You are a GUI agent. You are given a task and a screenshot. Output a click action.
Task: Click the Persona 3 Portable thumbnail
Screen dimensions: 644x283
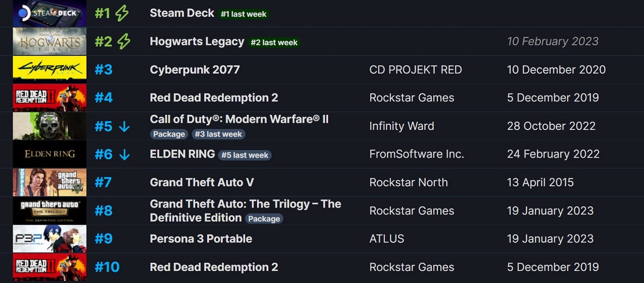(49, 239)
